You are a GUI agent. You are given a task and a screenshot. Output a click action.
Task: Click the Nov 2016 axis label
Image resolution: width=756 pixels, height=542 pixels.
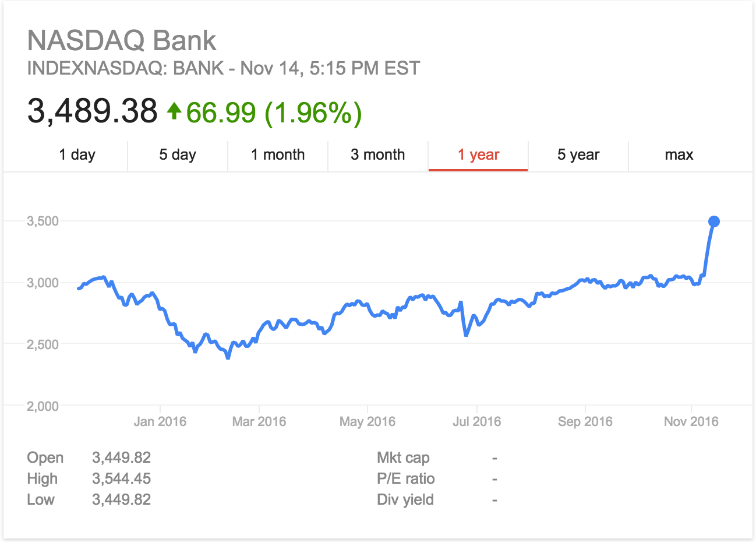pos(691,421)
